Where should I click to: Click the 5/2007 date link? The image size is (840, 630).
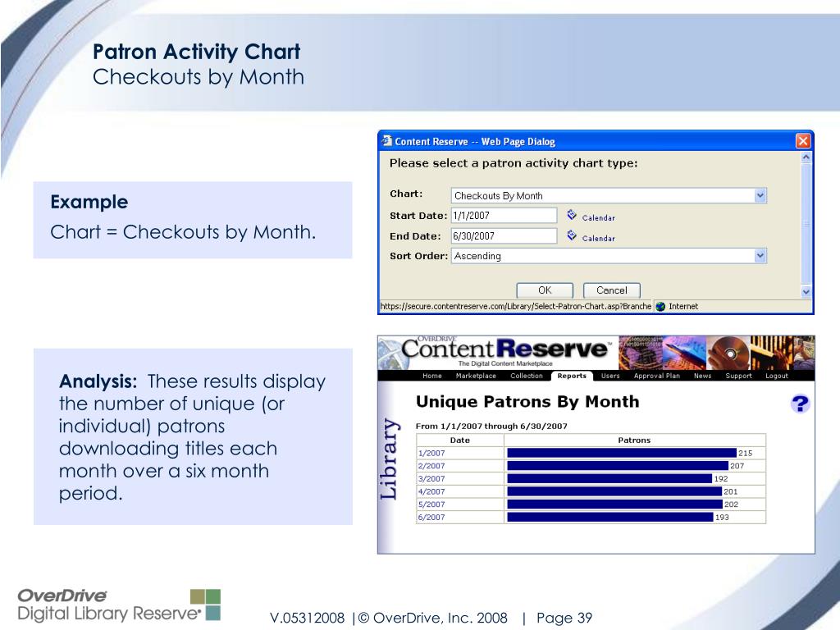[431, 504]
